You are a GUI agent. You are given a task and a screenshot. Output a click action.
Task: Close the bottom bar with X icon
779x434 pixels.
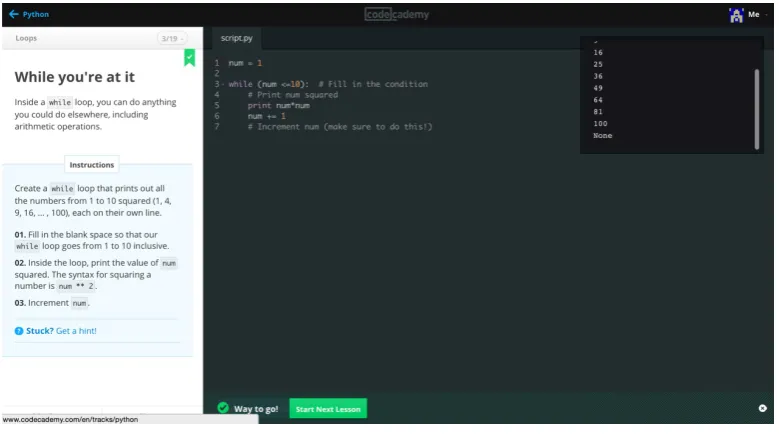(x=763, y=408)
